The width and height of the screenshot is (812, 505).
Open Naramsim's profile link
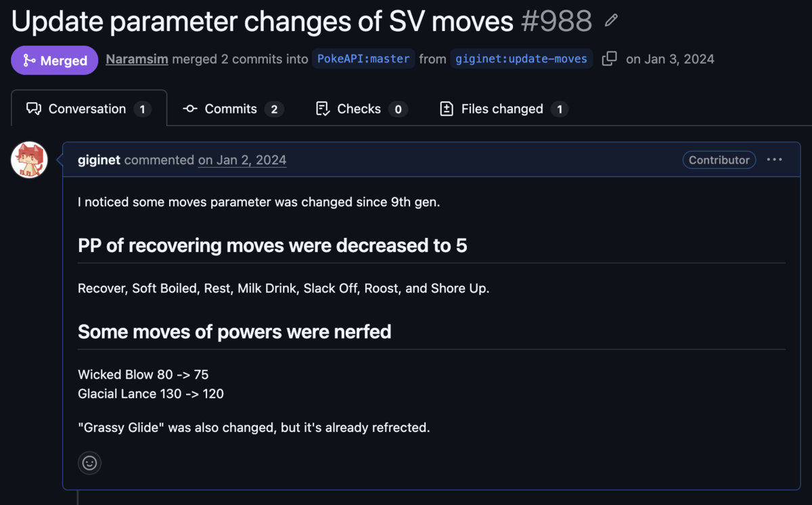[137, 59]
